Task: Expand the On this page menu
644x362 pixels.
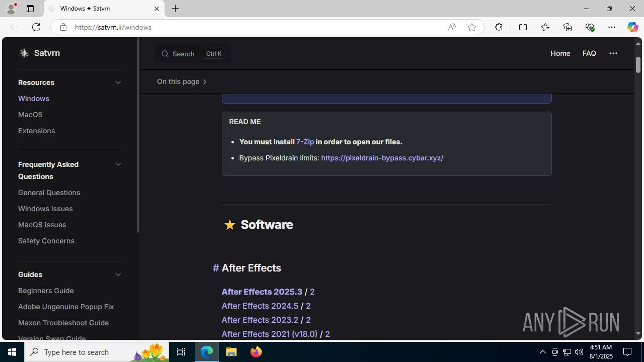Action: [x=182, y=81]
